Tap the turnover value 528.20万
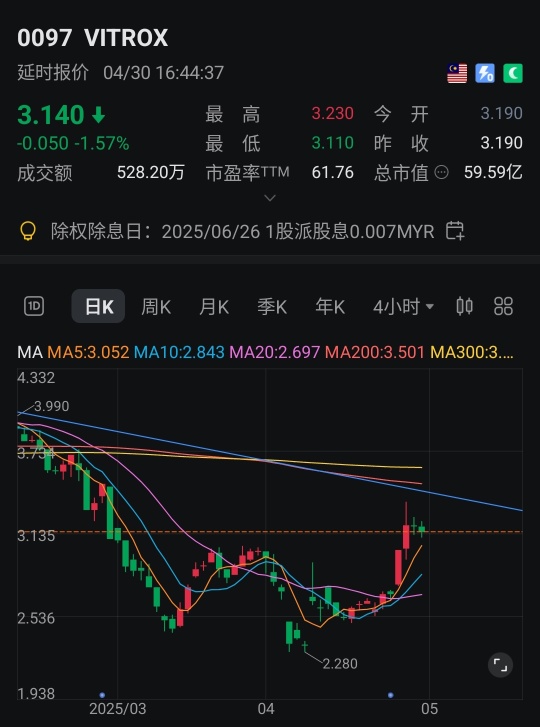The image size is (540, 727). click(151, 173)
